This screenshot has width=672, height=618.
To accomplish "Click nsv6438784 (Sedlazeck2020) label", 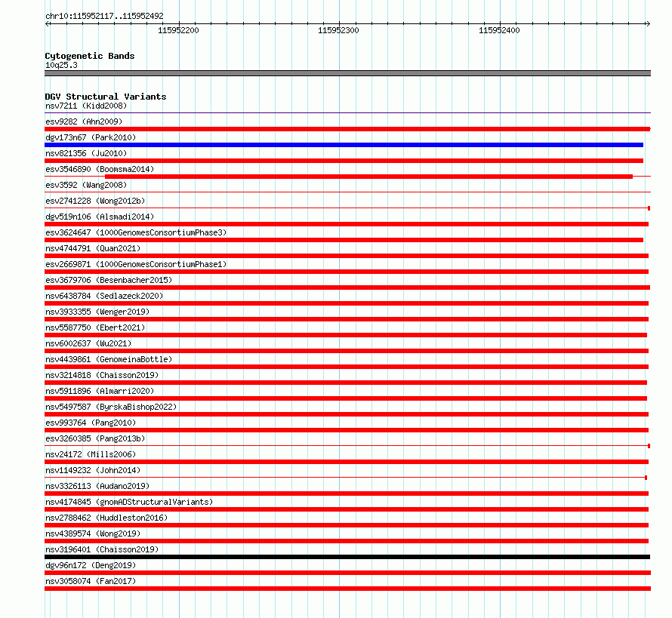I will [x=104, y=296].
